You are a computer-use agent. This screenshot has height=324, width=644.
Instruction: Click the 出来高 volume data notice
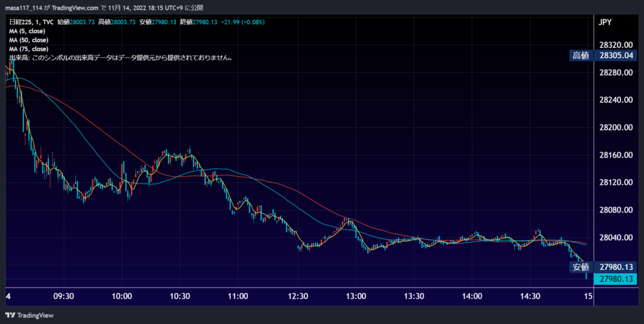tap(121, 58)
